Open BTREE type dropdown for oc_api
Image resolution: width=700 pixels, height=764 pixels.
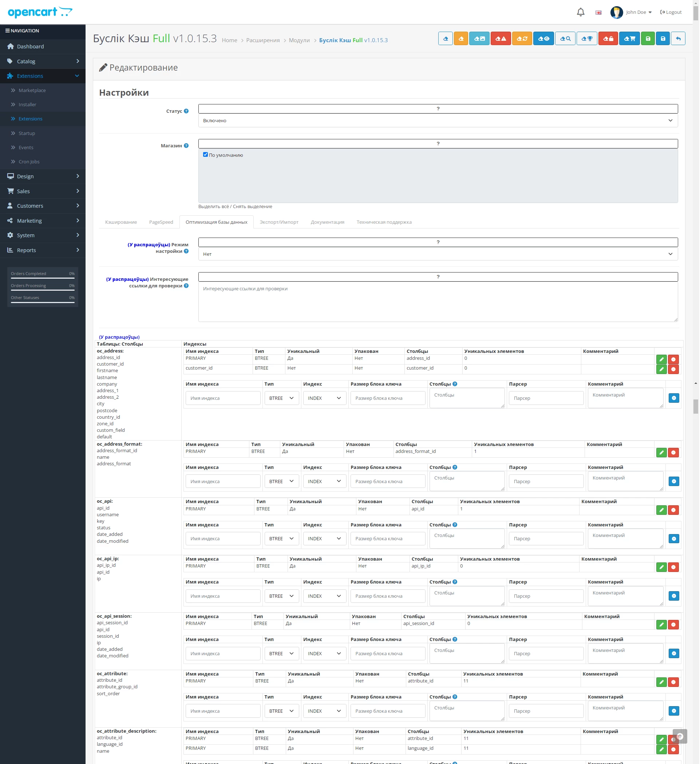tap(282, 538)
